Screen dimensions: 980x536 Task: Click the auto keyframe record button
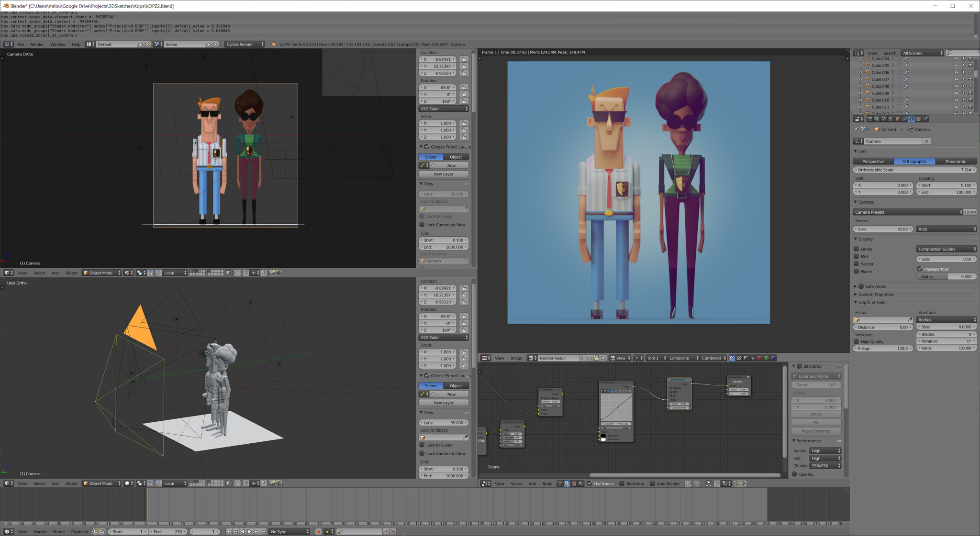(x=318, y=532)
